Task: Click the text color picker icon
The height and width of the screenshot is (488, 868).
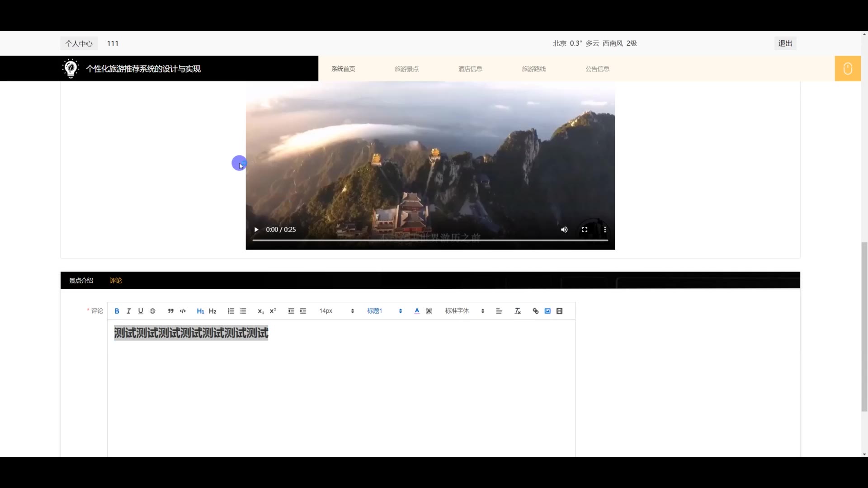Action: 417,311
